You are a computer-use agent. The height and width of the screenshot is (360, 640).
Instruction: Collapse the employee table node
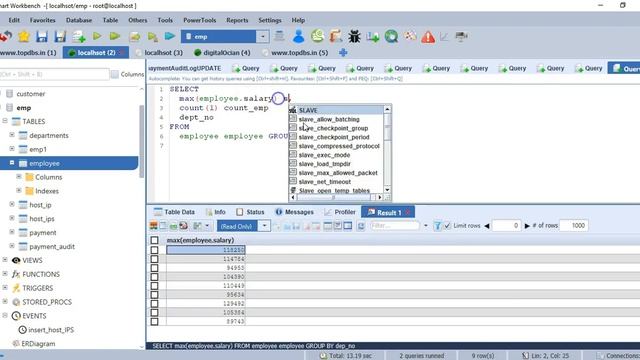[12, 162]
